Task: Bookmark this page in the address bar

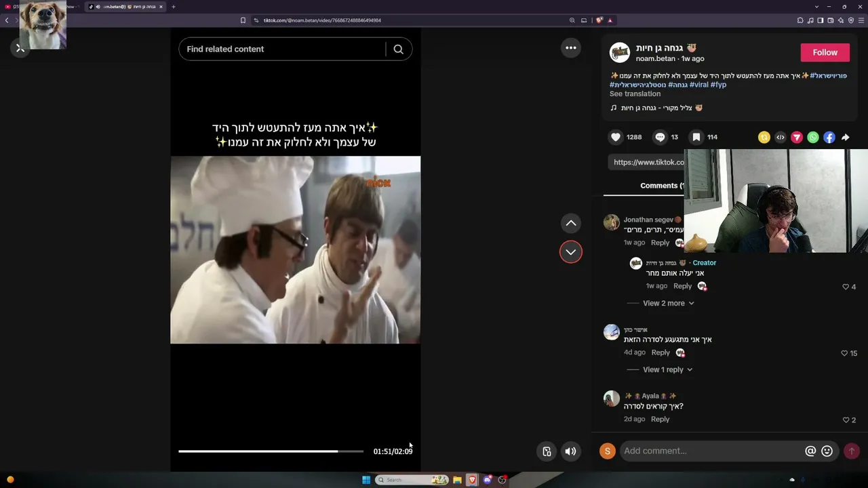Action: 243,20
